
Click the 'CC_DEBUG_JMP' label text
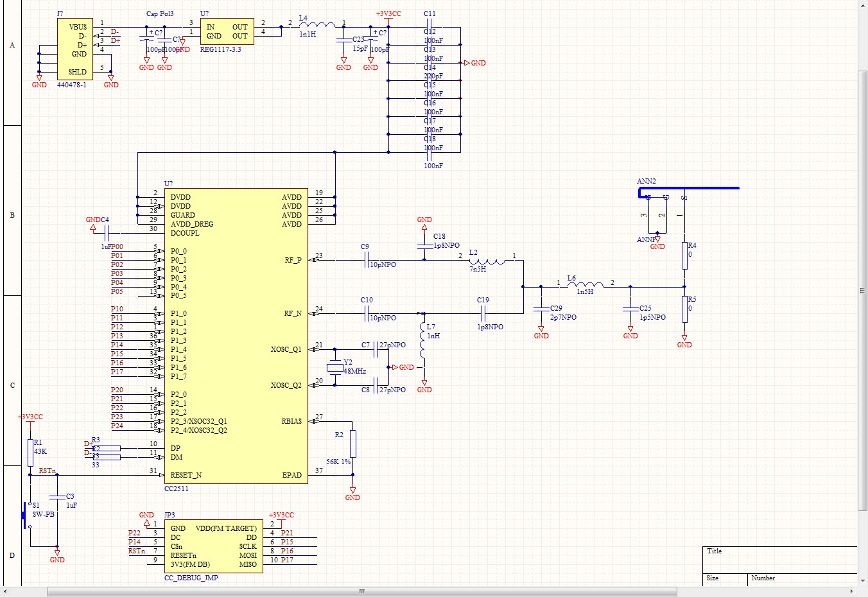coord(191,578)
